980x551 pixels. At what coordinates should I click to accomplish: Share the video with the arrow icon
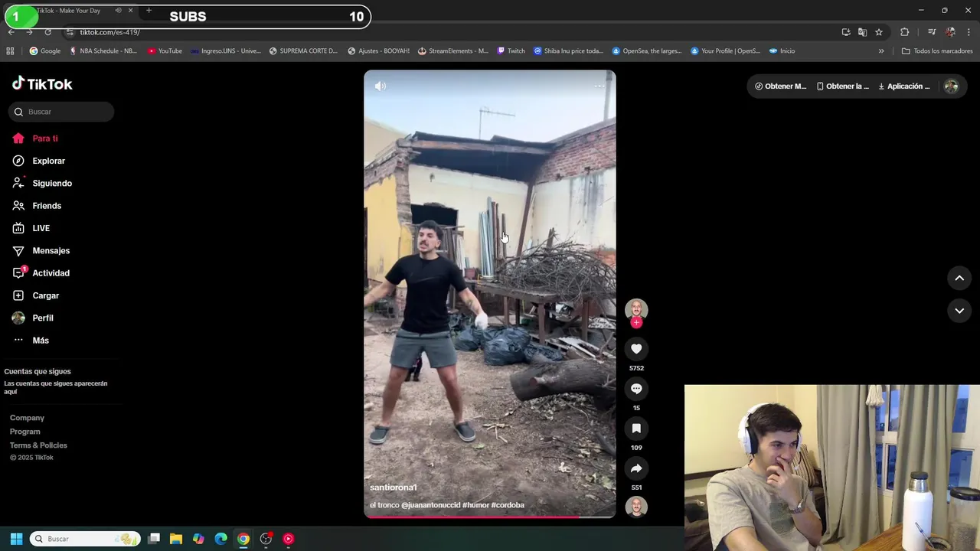636,468
